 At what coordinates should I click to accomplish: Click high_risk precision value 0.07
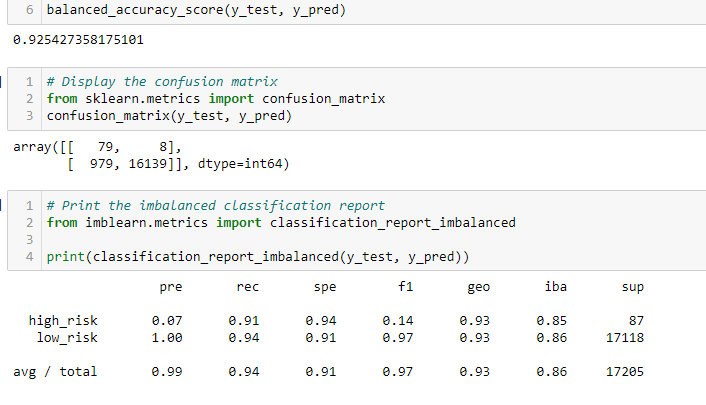[167, 321]
